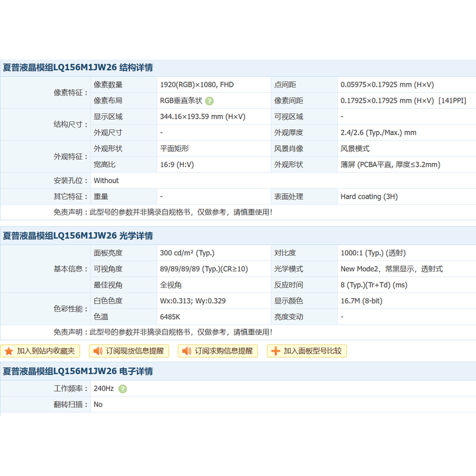Select the 可视区域 label cell
476x476 pixels.
tap(304, 117)
